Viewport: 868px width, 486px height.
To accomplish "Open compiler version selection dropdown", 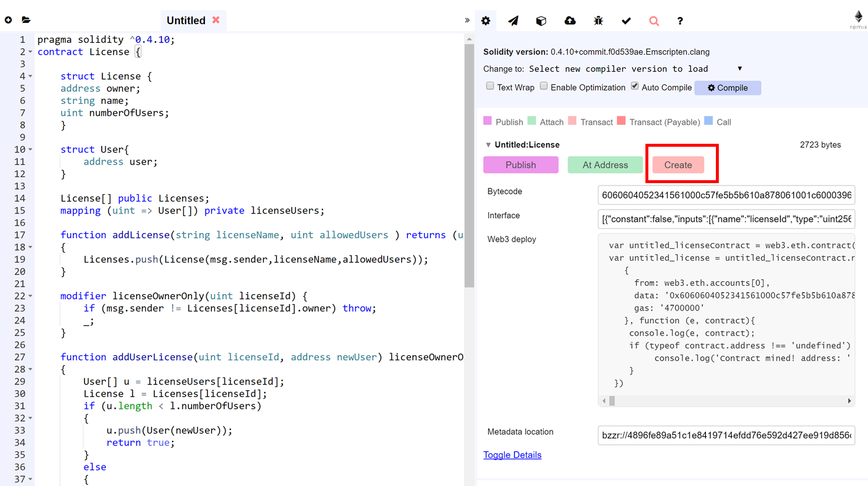I will (636, 69).
